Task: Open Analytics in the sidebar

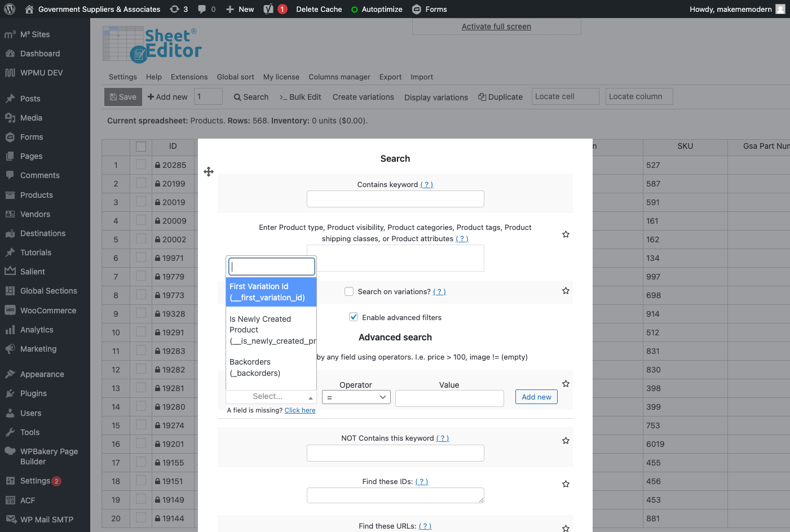Action: pyautogui.click(x=37, y=330)
